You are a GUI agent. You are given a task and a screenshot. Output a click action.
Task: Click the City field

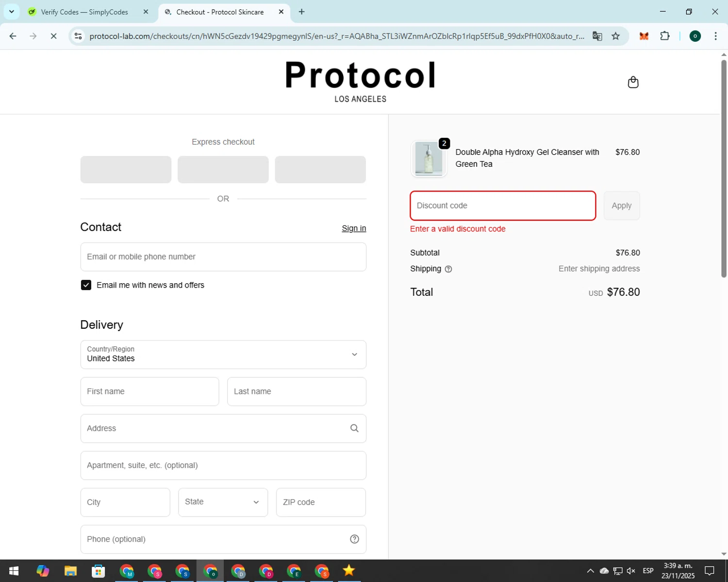tap(125, 502)
